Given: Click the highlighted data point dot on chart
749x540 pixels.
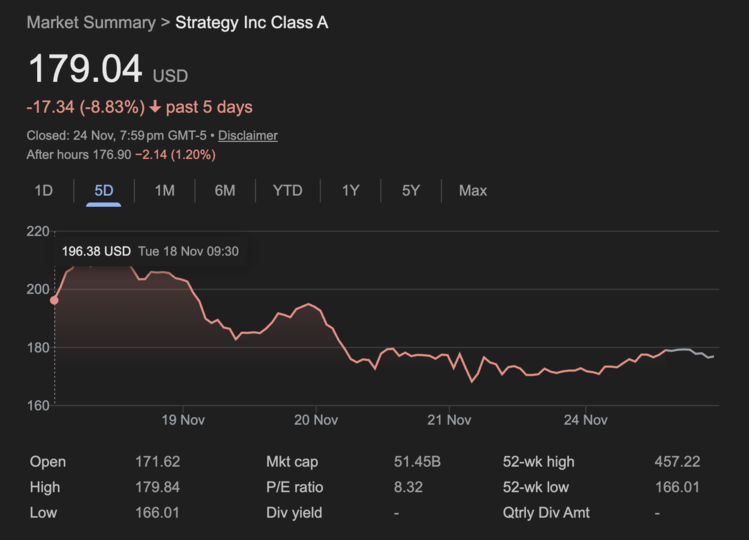Looking at the screenshot, I should pos(54,300).
